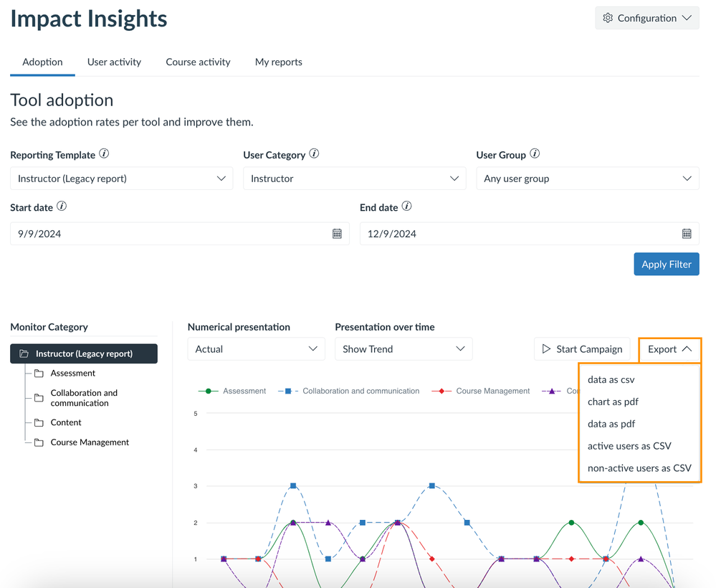Screen dimensions: 716x588
Task: Click the Apply Filter button
Action: pyautogui.click(x=666, y=265)
